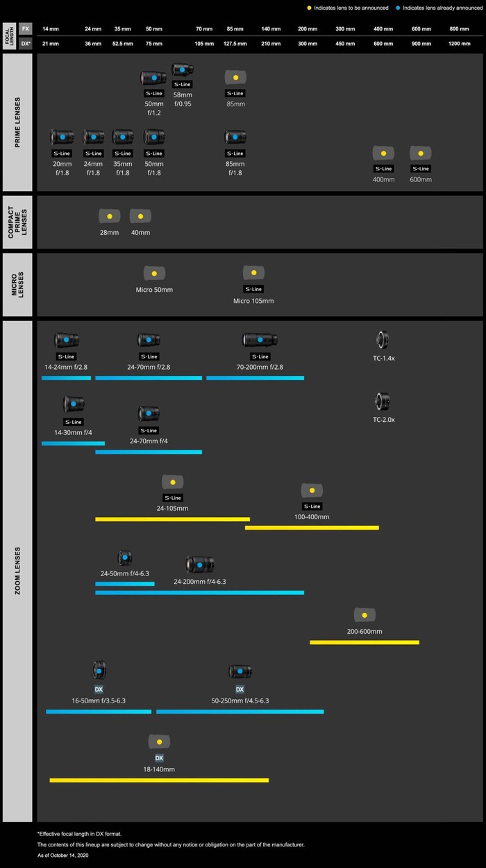Click the TC-2.0x teleconverter icon

382,401
